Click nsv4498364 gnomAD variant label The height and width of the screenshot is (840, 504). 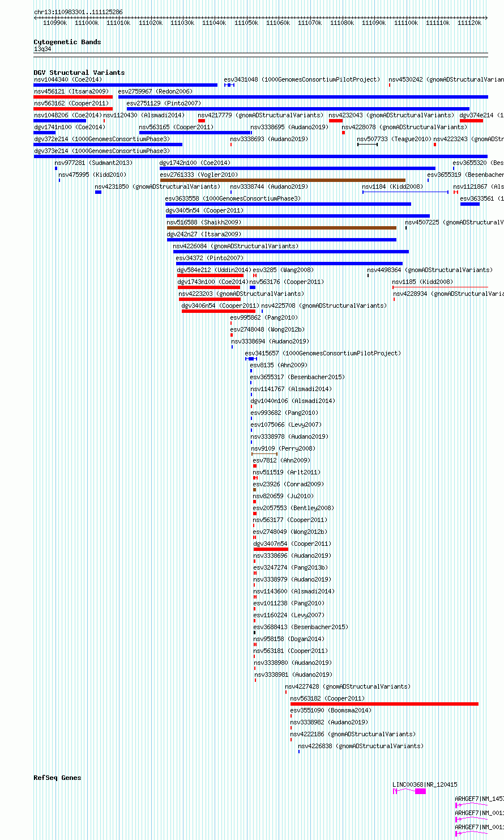pyautogui.click(x=430, y=270)
